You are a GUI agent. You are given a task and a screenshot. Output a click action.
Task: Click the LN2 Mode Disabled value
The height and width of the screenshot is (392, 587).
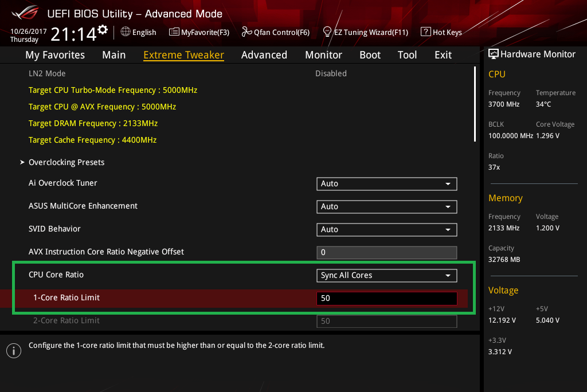331,73
